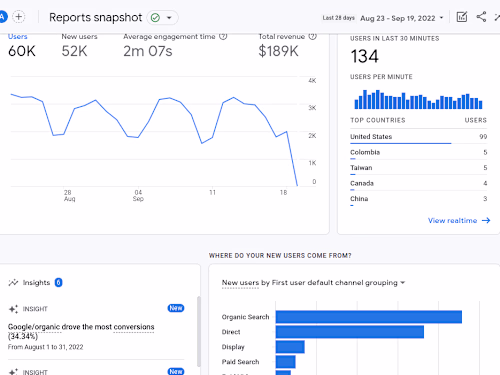Select the Users metric tab

point(22,46)
